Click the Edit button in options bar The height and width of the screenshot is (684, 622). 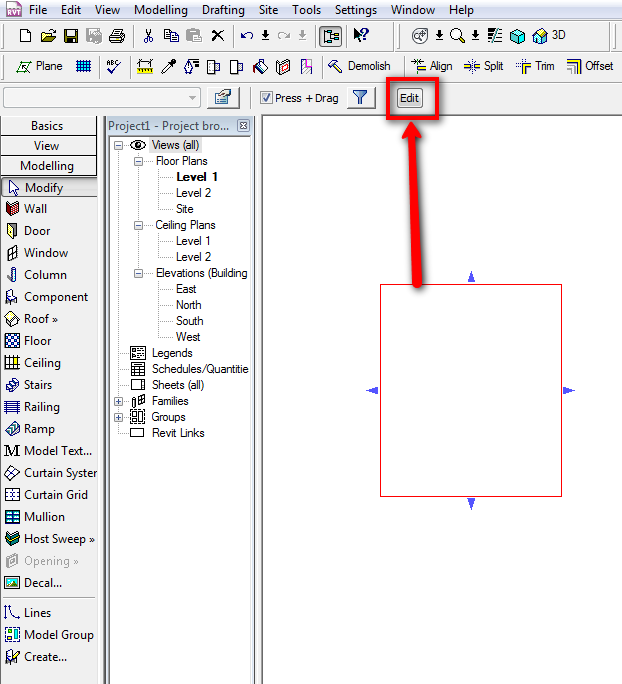pos(409,98)
